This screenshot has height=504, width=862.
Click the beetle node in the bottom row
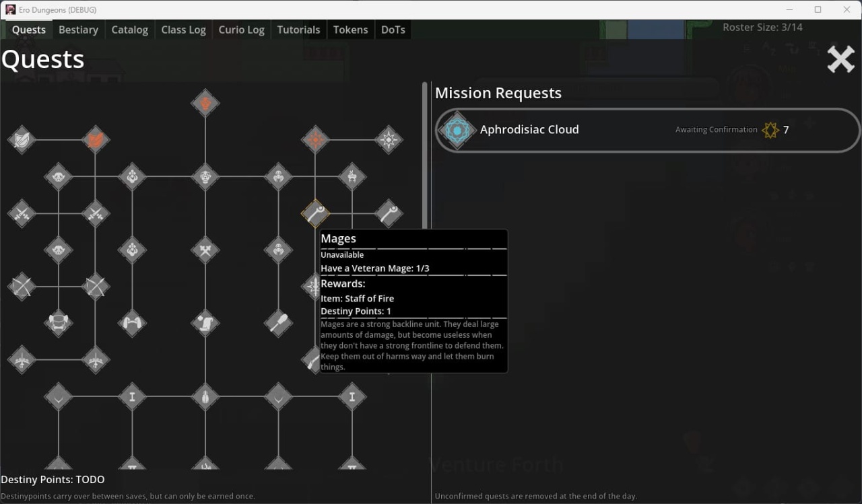(205, 397)
